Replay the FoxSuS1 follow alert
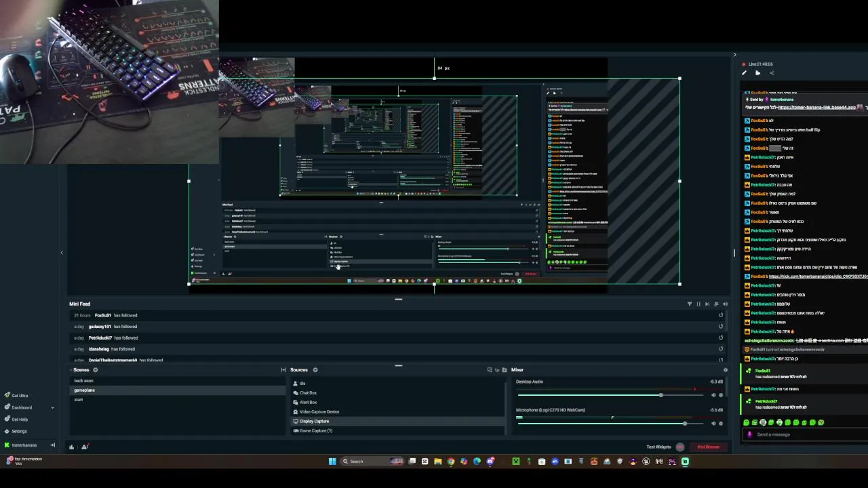868x488 pixels. (721, 315)
